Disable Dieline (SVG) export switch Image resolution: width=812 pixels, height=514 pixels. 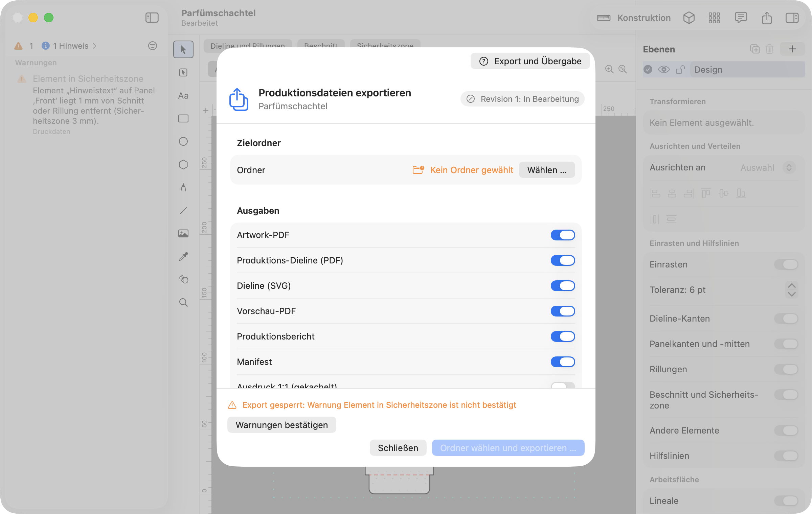pos(563,286)
